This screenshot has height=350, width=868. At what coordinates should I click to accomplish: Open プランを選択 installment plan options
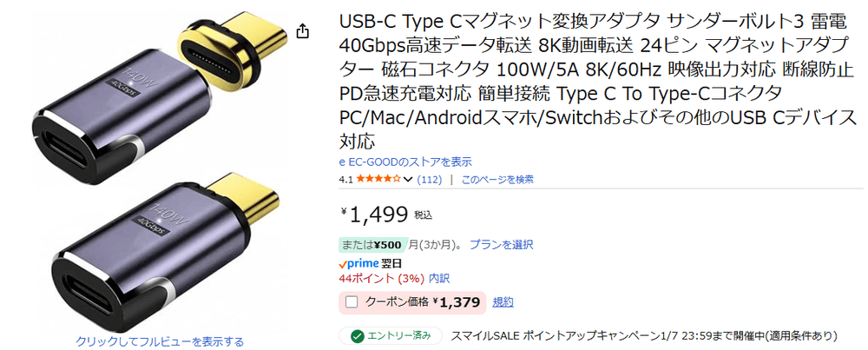point(501,245)
